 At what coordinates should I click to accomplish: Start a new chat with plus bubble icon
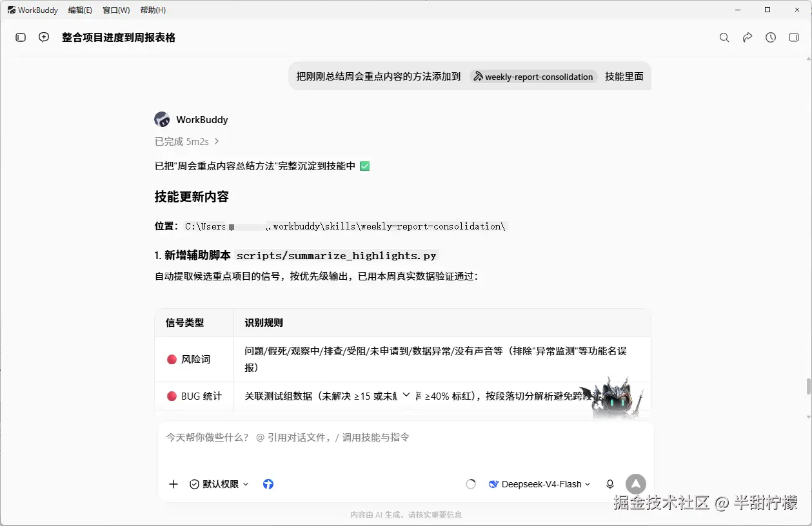tap(44, 37)
